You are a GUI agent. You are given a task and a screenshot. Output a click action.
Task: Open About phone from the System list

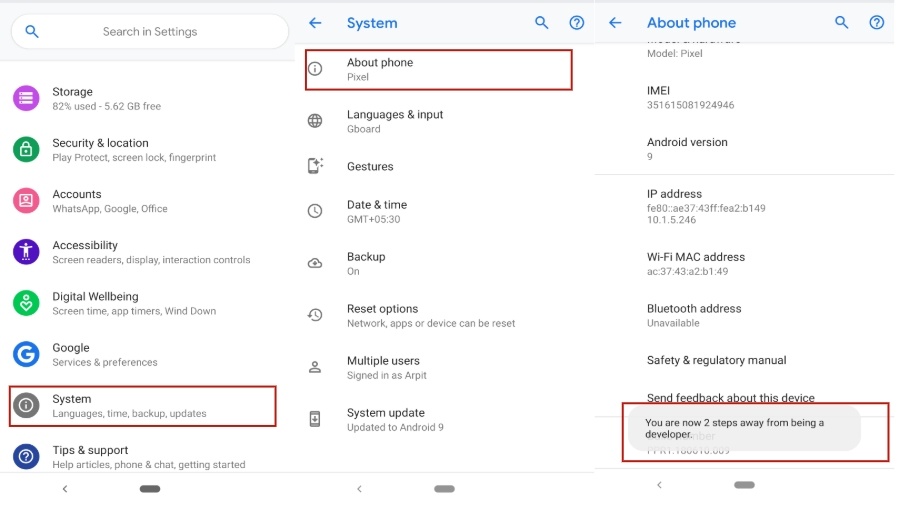(x=438, y=69)
